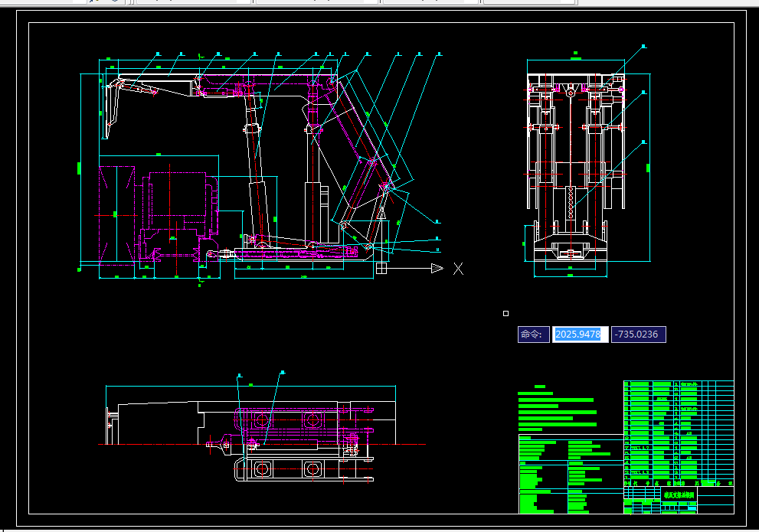Click the UCS origin square icon

tap(381, 268)
